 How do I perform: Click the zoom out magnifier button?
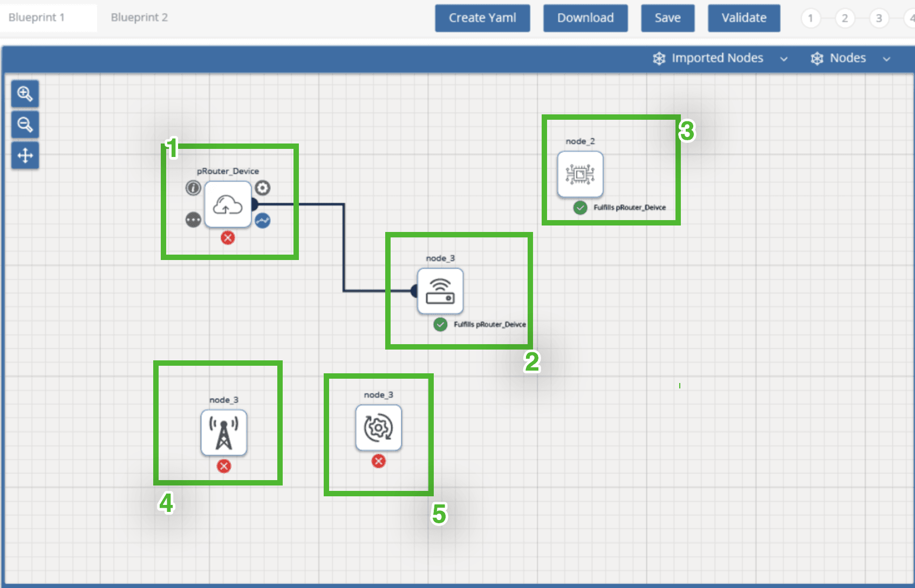[25, 125]
